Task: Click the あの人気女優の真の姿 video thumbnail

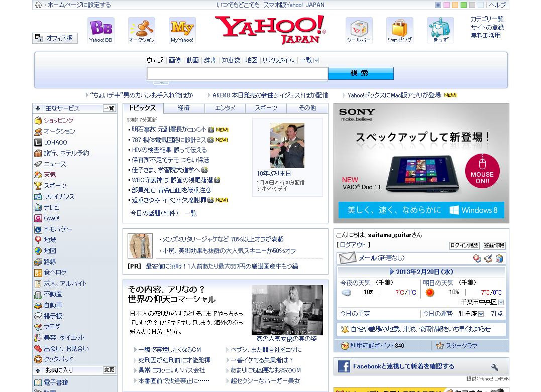Action: tap(287, 310)
